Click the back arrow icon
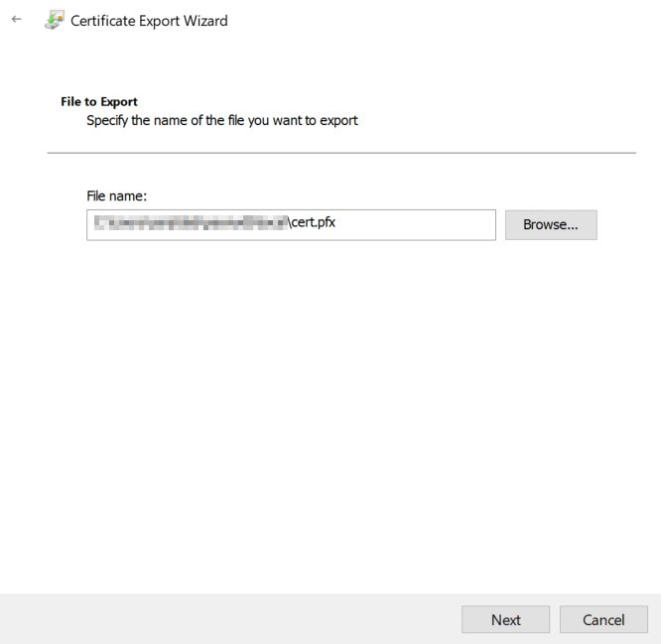 [x=16, y=21]
